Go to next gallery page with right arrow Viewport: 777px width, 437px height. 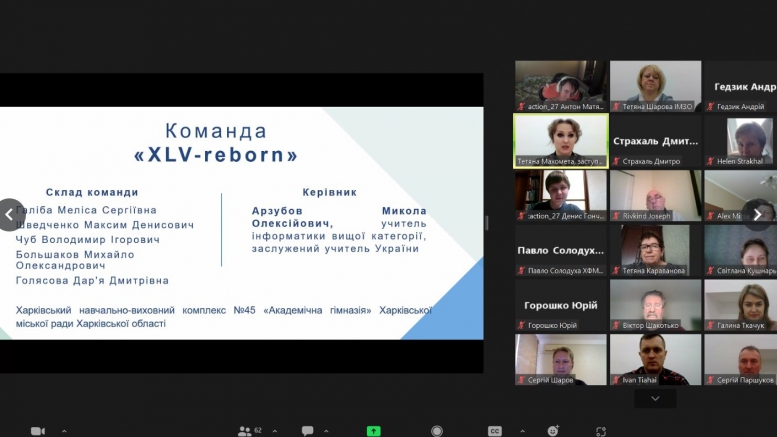click(x=758, y=214)
